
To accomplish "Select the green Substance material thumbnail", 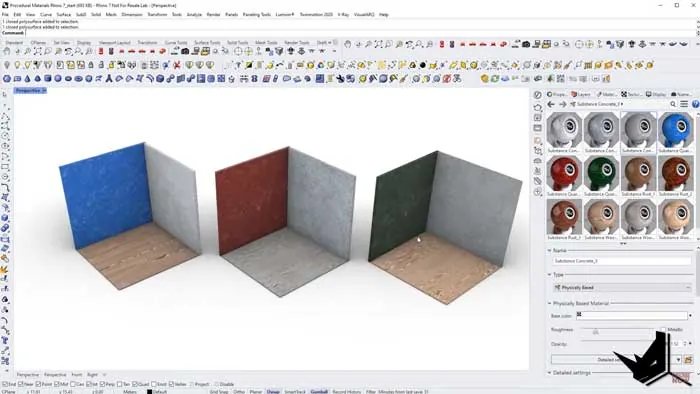I will tap(601, 174).
